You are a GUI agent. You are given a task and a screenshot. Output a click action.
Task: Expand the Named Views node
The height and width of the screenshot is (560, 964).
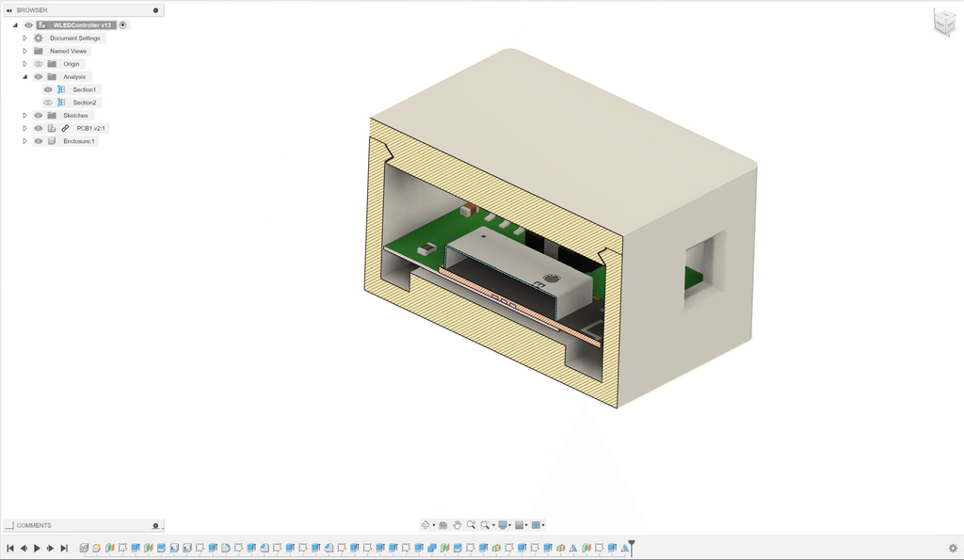[x=25, y=51]
